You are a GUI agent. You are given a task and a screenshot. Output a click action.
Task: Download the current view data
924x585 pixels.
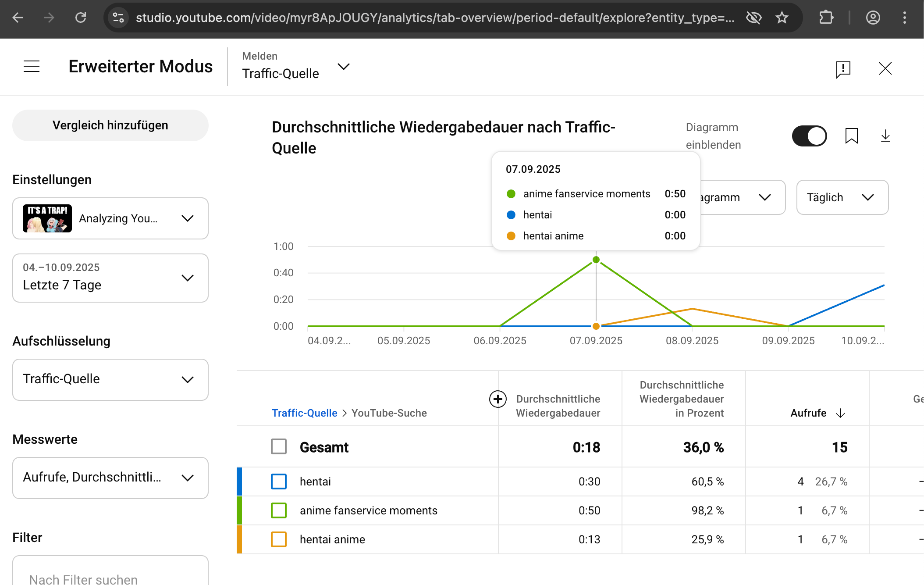(885, 136)
